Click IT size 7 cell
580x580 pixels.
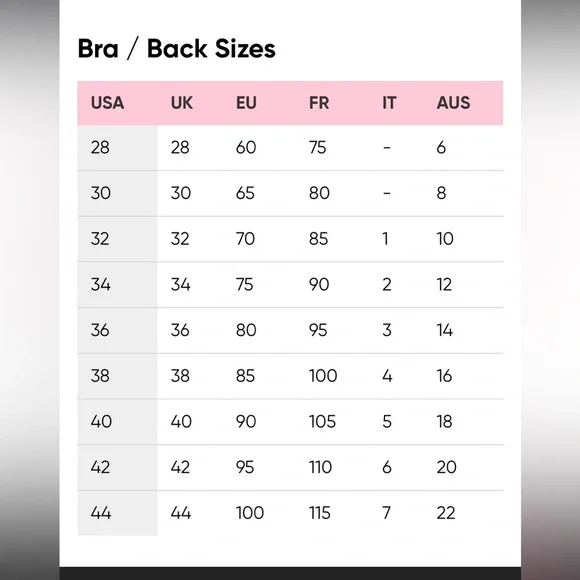387,513
